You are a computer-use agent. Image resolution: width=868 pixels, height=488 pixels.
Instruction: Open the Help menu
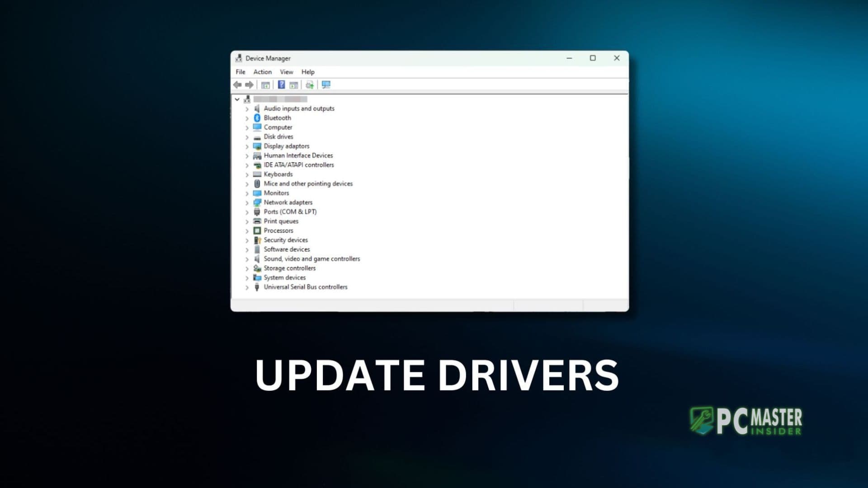[x=308, y=72]
